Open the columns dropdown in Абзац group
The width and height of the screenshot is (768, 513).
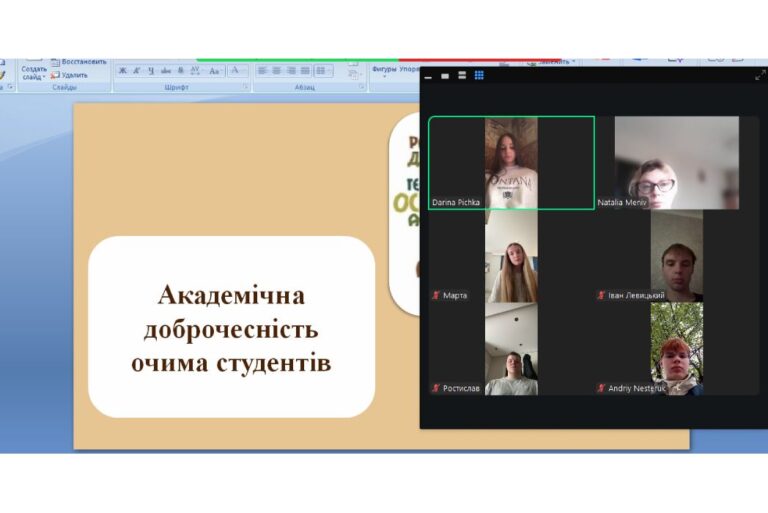pyautogui.click(x=323, y=71)
